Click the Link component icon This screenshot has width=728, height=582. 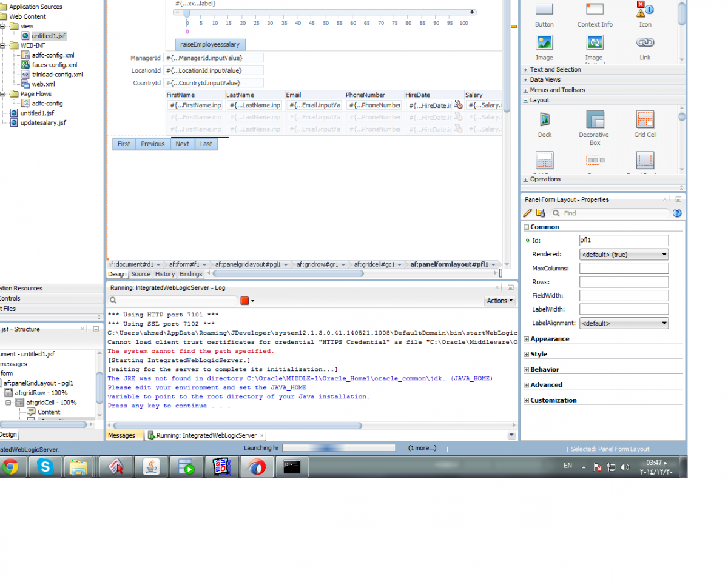point(644,43)
